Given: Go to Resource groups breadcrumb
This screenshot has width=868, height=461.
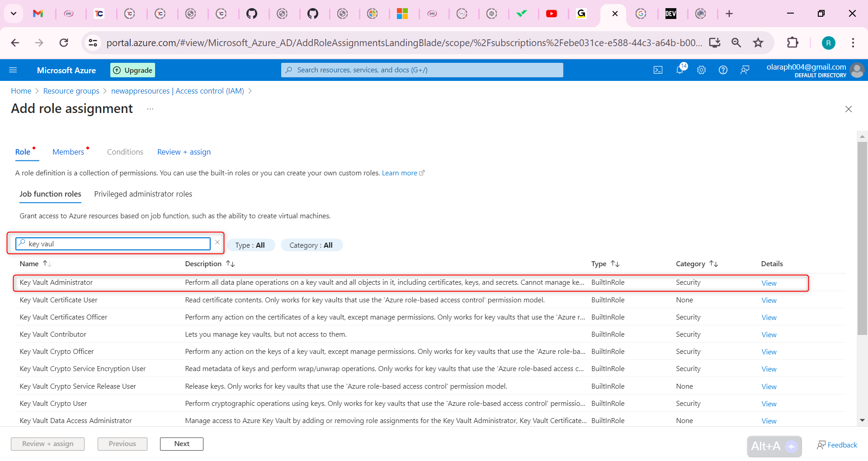Looking at the screenshot, I should tap(71, 91).
